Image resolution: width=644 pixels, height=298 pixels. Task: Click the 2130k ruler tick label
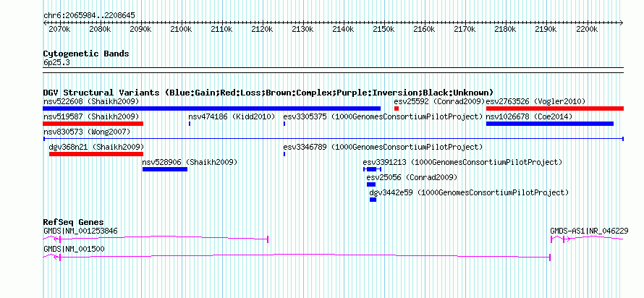(302, 30)
